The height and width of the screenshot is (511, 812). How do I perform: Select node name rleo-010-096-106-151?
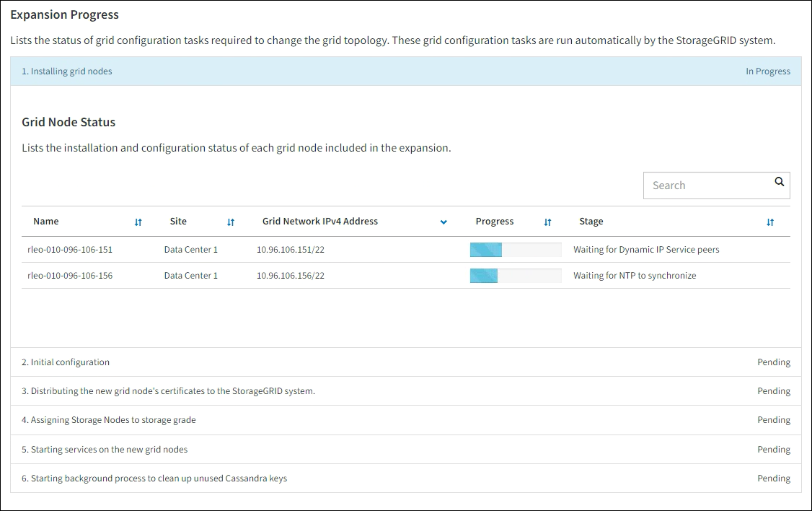click(70, 250)
